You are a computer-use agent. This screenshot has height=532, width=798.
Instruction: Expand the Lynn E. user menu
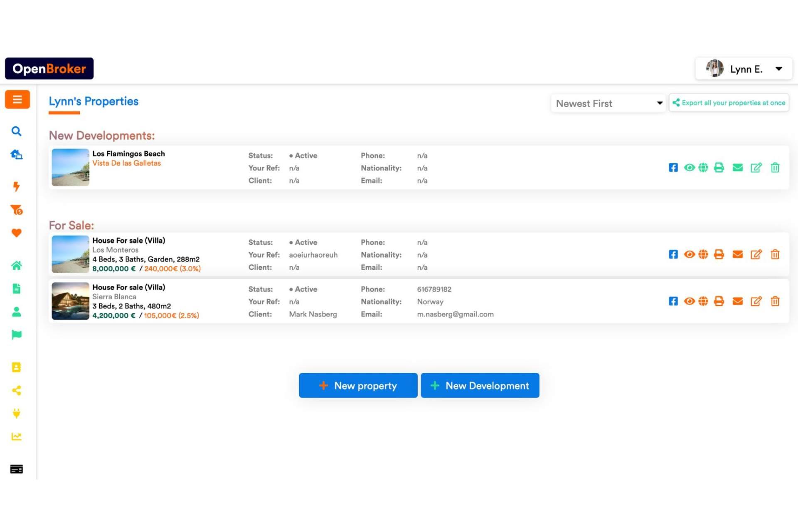click(x=744, y=69)
